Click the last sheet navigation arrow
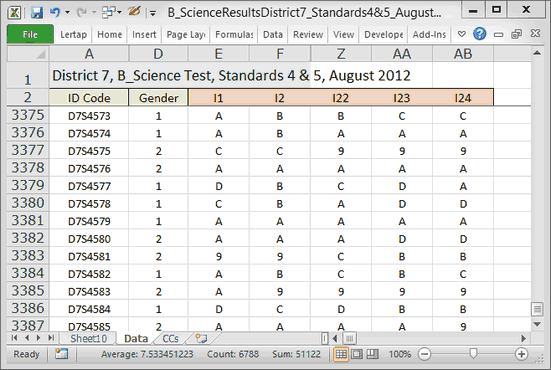The height and width of the screenshot is (370, 551). click(51, 338)
